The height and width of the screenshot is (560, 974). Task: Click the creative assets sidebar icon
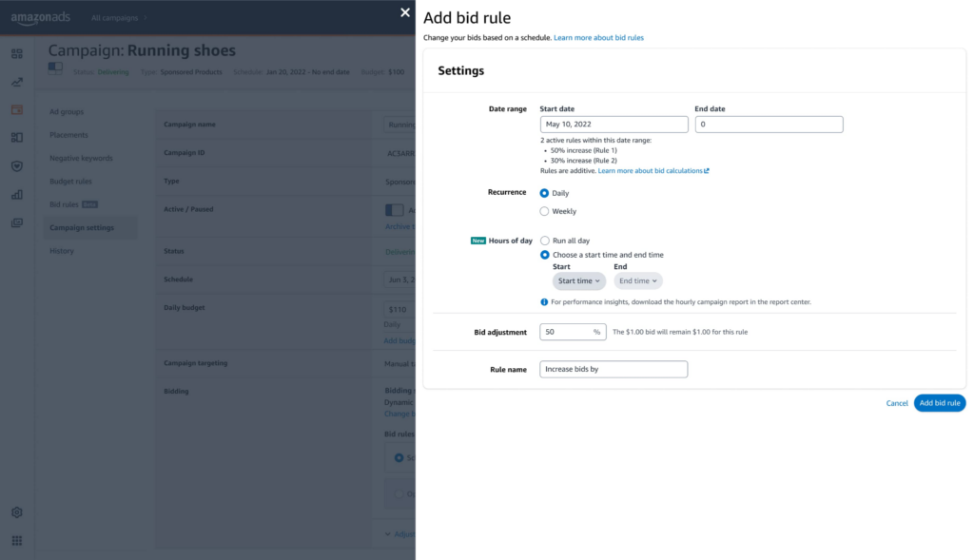(x=16, y=137)
